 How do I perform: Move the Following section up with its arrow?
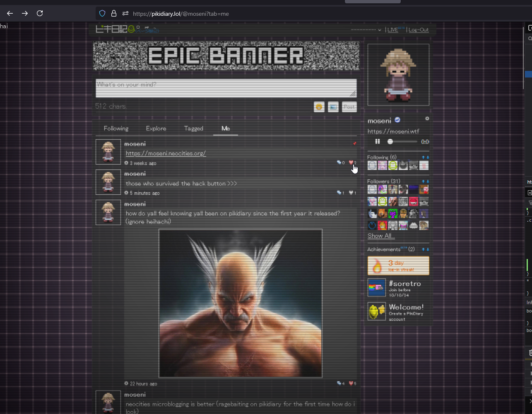pos(423,157)
